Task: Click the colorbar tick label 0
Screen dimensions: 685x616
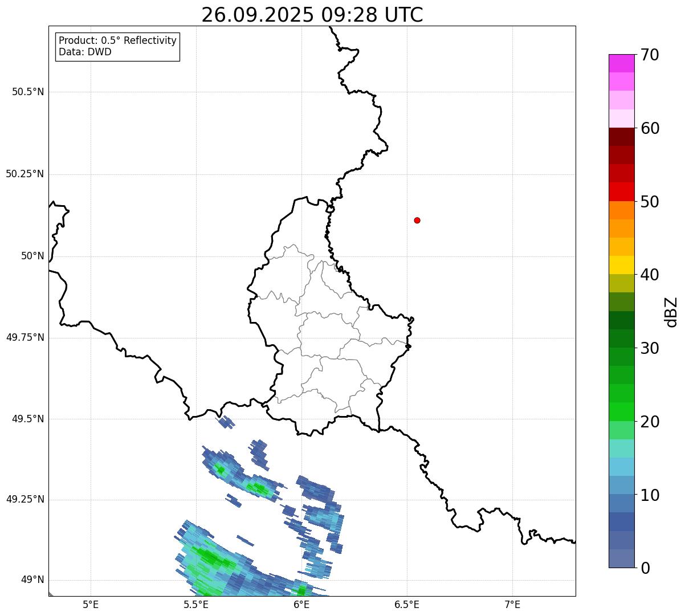Action: coord(645,568)
